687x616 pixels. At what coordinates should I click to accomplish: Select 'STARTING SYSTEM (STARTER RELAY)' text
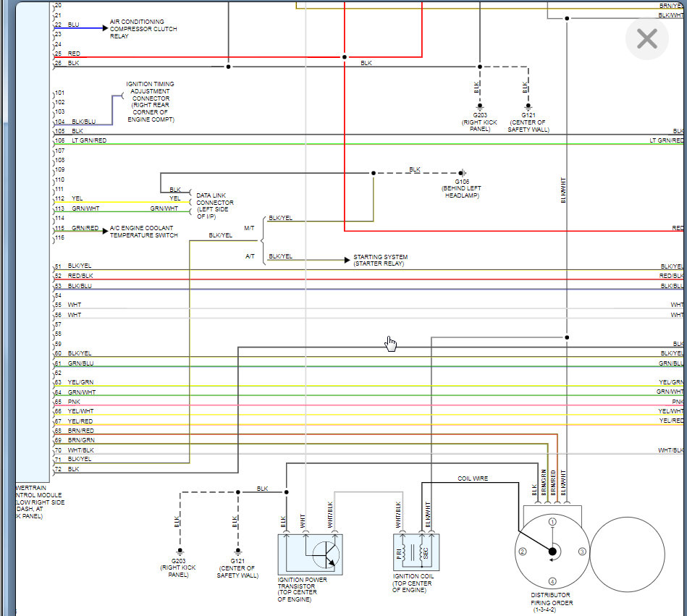380,260
